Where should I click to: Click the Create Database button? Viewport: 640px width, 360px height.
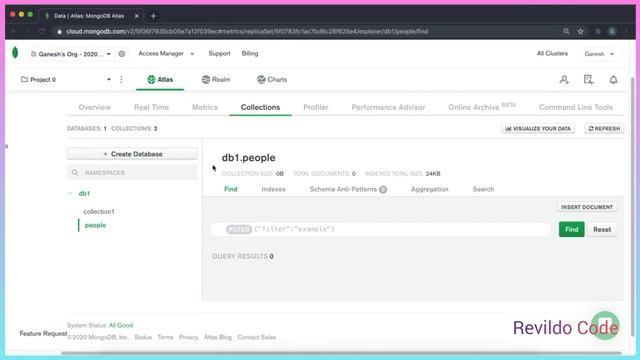click(132, 154)
